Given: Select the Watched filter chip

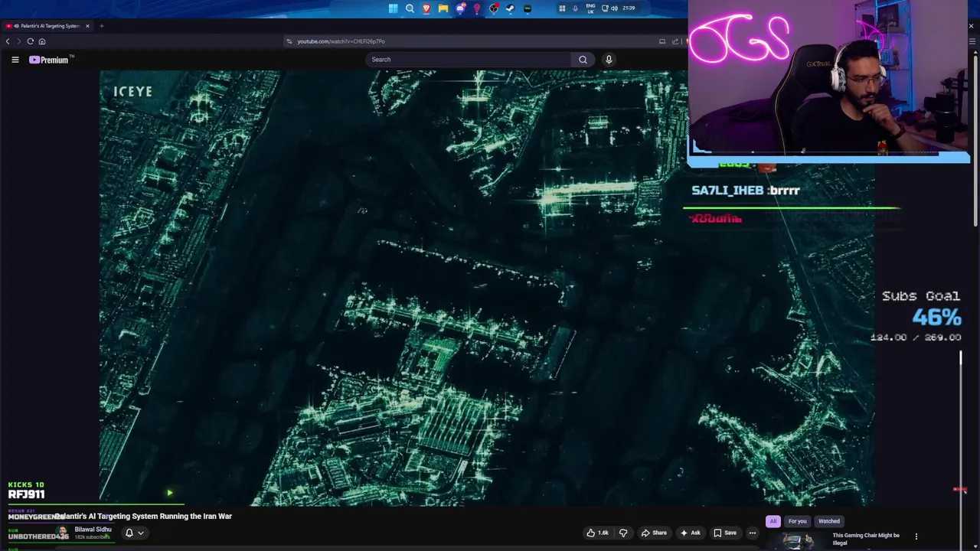Looking at the screenshot, I should 829,521.
